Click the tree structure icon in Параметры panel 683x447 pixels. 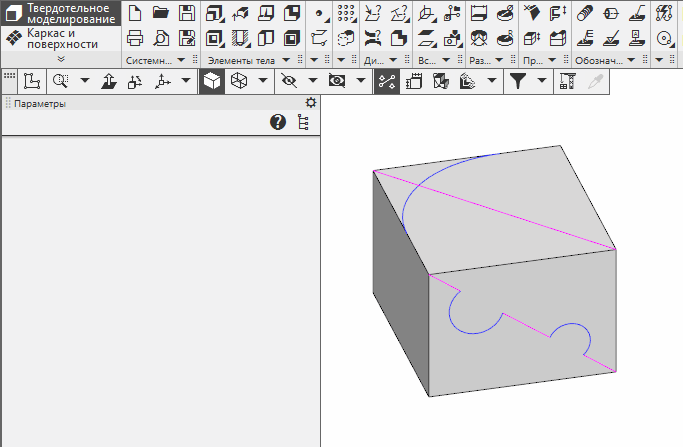click(303, 122)
